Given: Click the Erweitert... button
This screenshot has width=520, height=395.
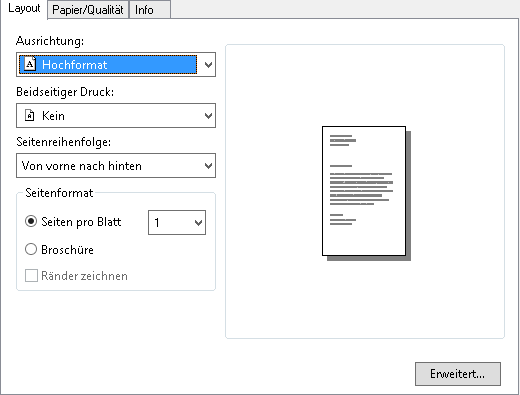Looking at the screenshot, I should [458, 374].
